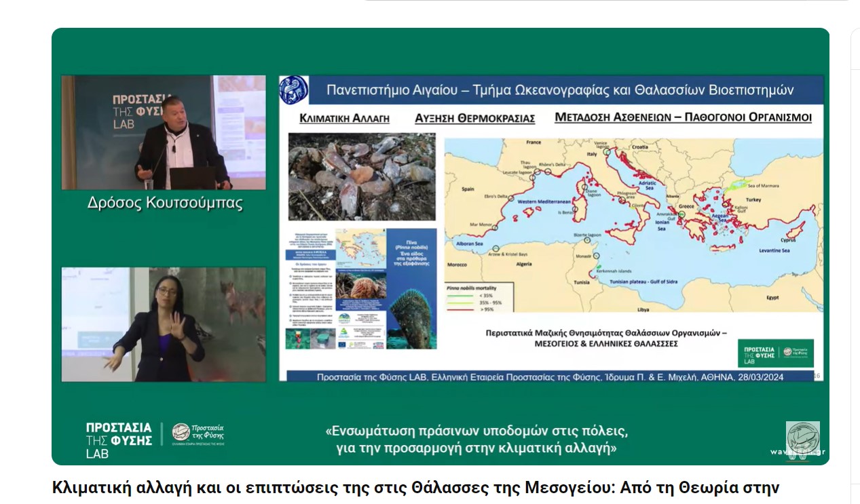Click the speaker name caption Δρόσος Κουτσούμπας
Viewport: 860px width, 504px height.
pyautogui.click(x=165, y=203)
